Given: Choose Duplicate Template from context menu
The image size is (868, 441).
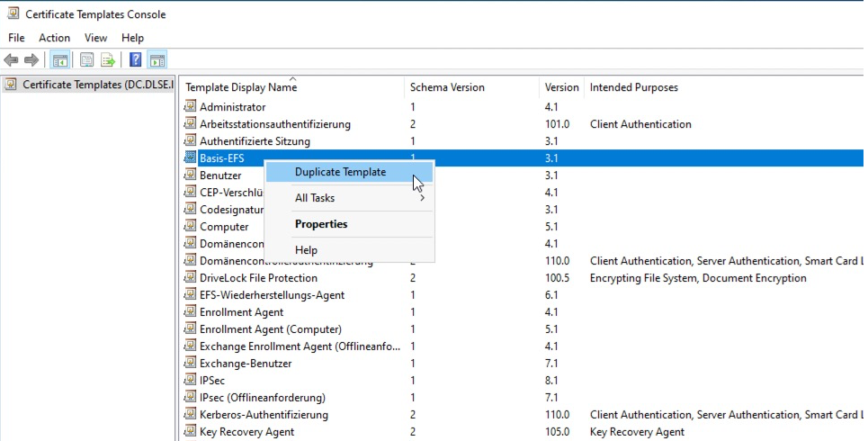Looking at the screenshot, I should pyautogui.click(x=340, y=172).
